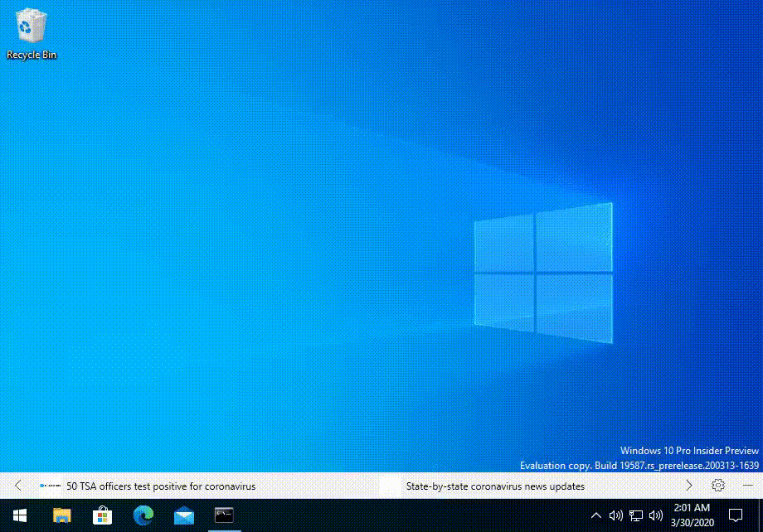
Task: Open the Action Center notifications icon
Action: [736, 515]
